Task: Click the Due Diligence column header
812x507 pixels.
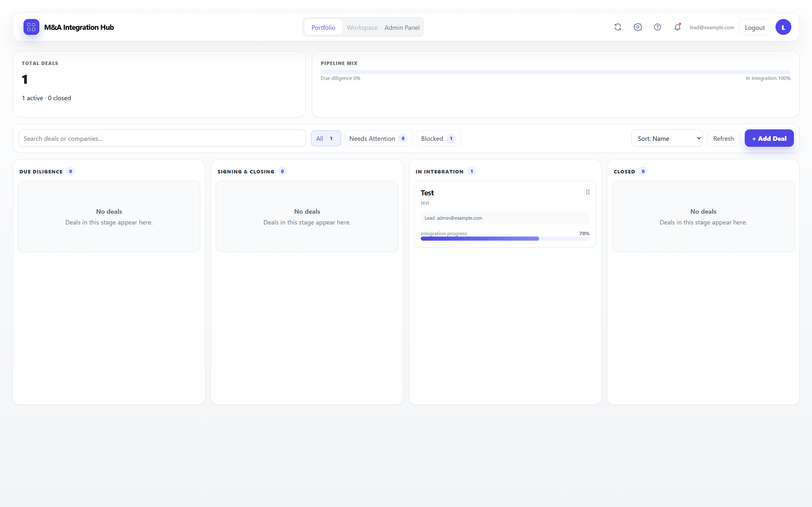Action: click(x=41, y=172)
